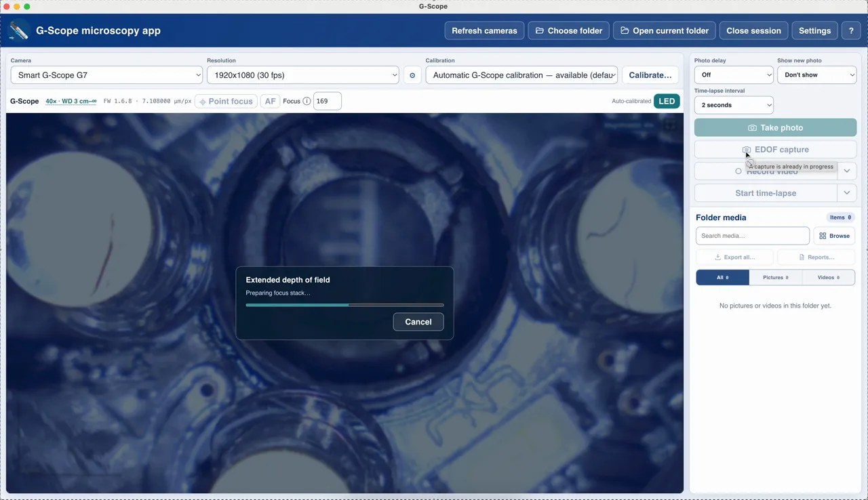Image resolution: width=868 pixels, height=500 pixels.
Task: Open the Calibration dropdown
Action: point(521,75)
